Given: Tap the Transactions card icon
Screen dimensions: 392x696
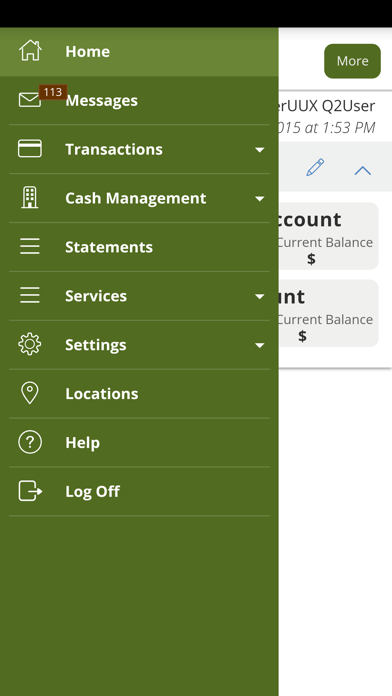Looking at the screenshot, I should point(30,148).
